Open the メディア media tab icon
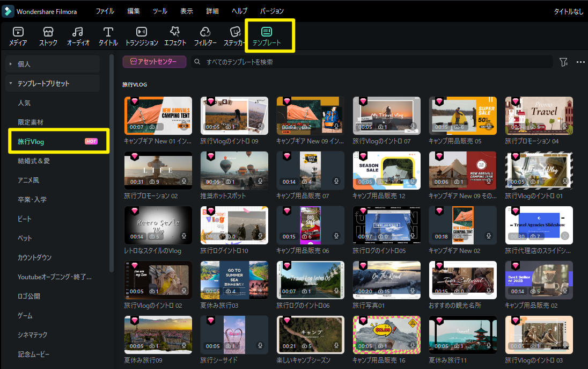Screen dimensions: 588x369 18,32
